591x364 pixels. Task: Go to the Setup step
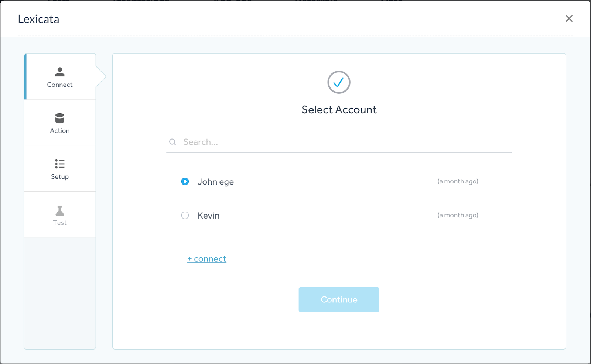(60, 168)
